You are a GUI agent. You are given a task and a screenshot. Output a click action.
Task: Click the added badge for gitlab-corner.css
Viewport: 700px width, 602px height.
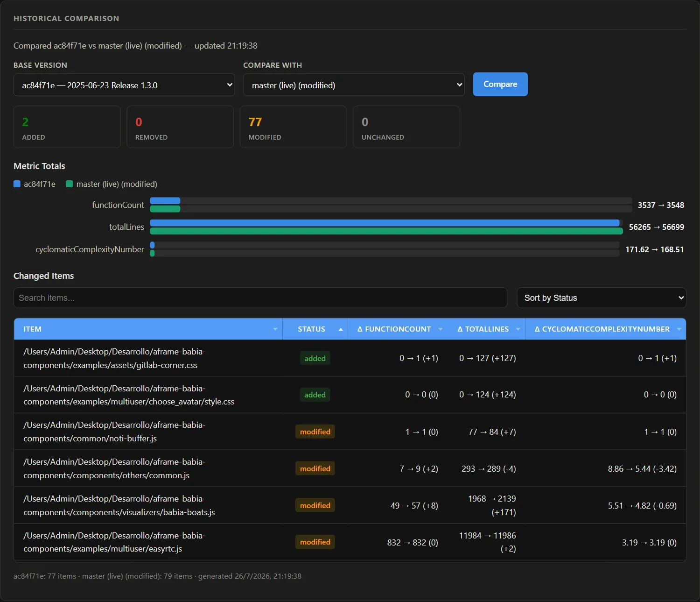[315, 358]
